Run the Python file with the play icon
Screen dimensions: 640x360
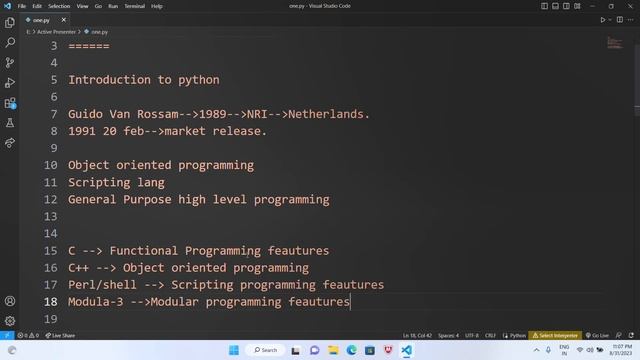click(x=602, y=20)
